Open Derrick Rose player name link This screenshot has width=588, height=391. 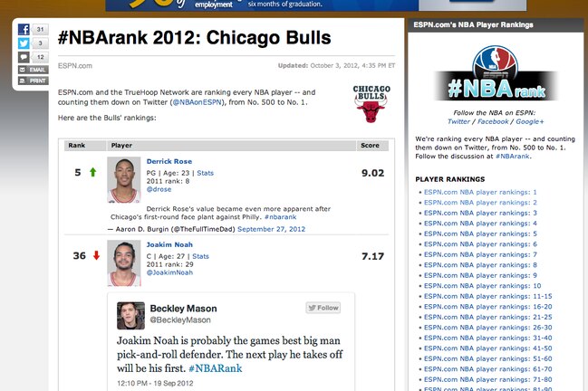(x=169, y=161)
